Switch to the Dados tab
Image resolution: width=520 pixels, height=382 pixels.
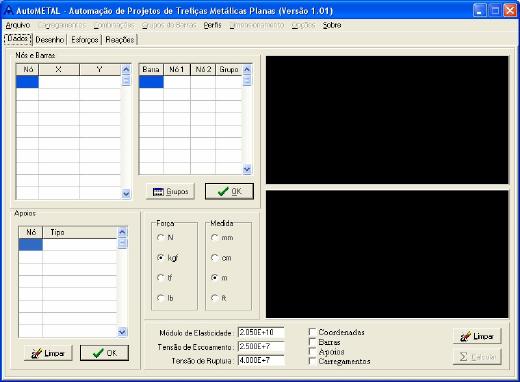coord(18,39)
